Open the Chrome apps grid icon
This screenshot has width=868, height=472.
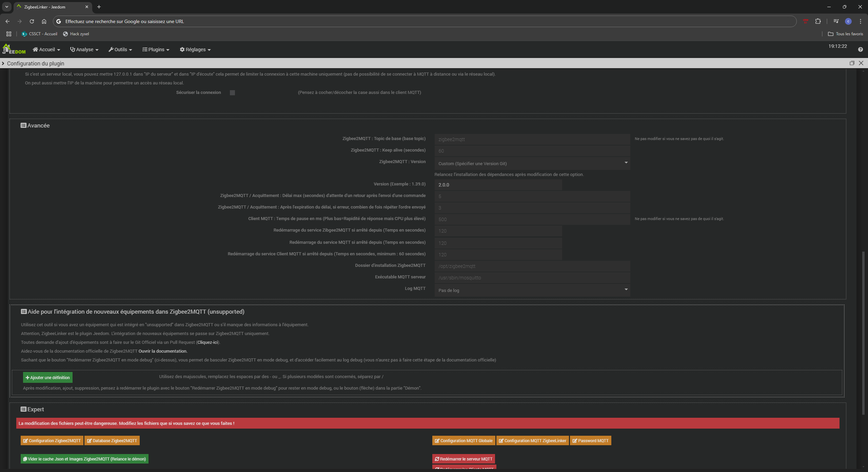[x=9, y=34]
